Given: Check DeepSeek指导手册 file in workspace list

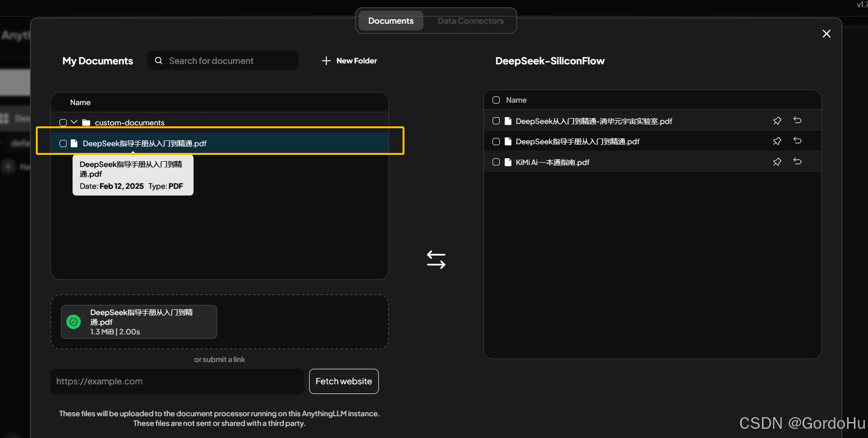Looking at the screenshot, I should click(496, 141).
